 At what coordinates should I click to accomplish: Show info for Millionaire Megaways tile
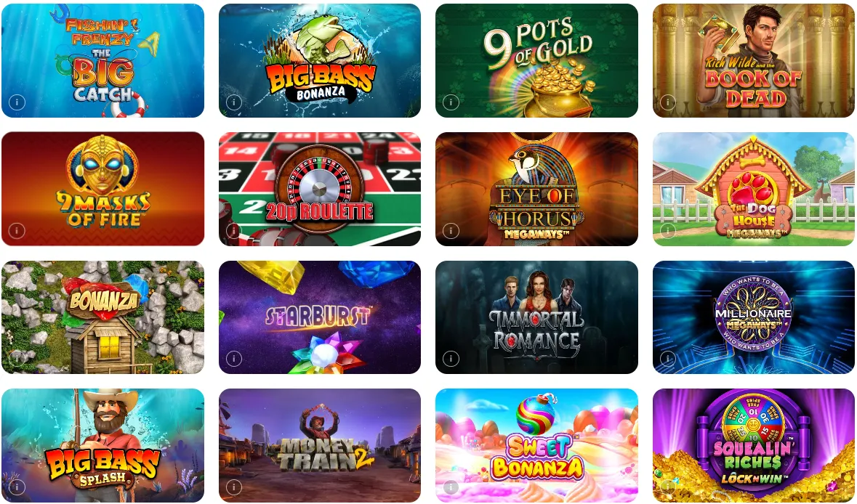point(667,359)
